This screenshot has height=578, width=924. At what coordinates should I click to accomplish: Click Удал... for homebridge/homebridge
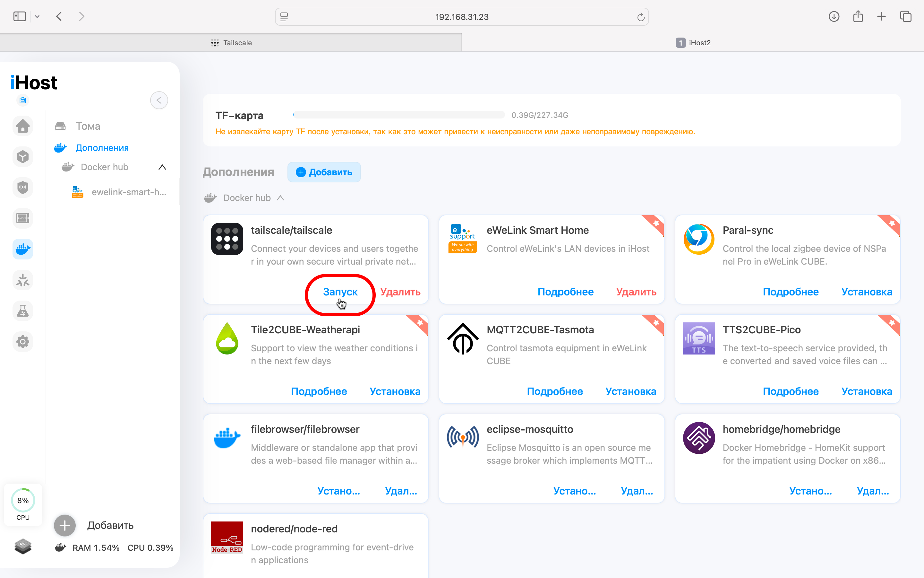(873, 491)
